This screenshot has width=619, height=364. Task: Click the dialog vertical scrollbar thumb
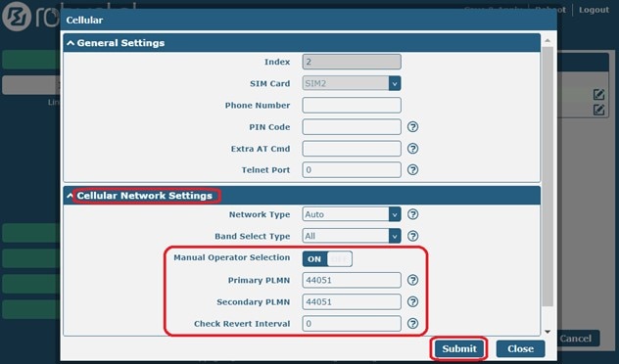point(548,176)
